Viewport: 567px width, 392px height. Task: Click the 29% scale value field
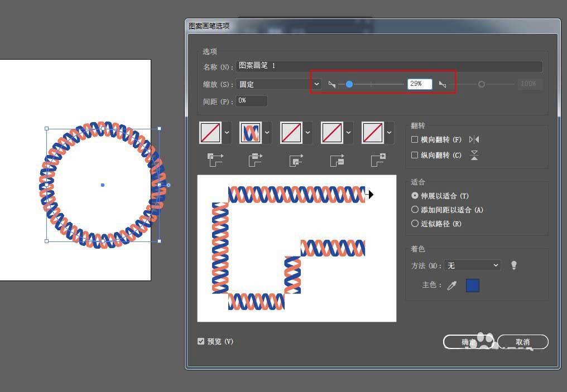(420, 84)
